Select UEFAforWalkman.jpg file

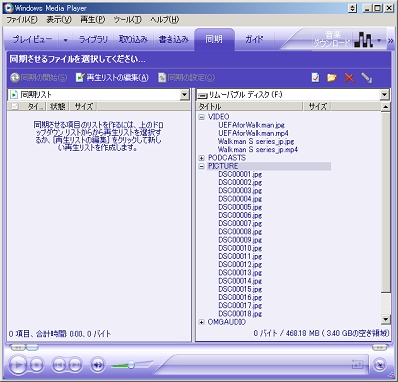pyautogui.click(x=251, y=125)
